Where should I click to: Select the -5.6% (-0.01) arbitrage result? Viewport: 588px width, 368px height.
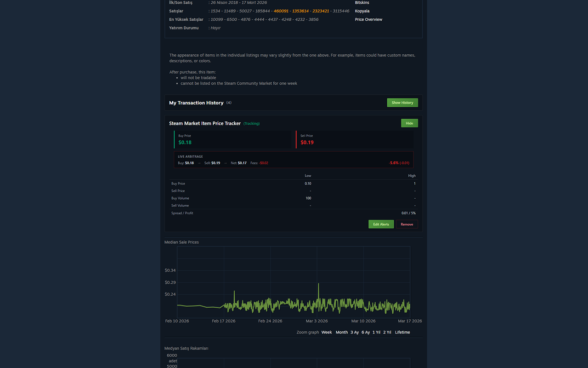coord(399,163)
